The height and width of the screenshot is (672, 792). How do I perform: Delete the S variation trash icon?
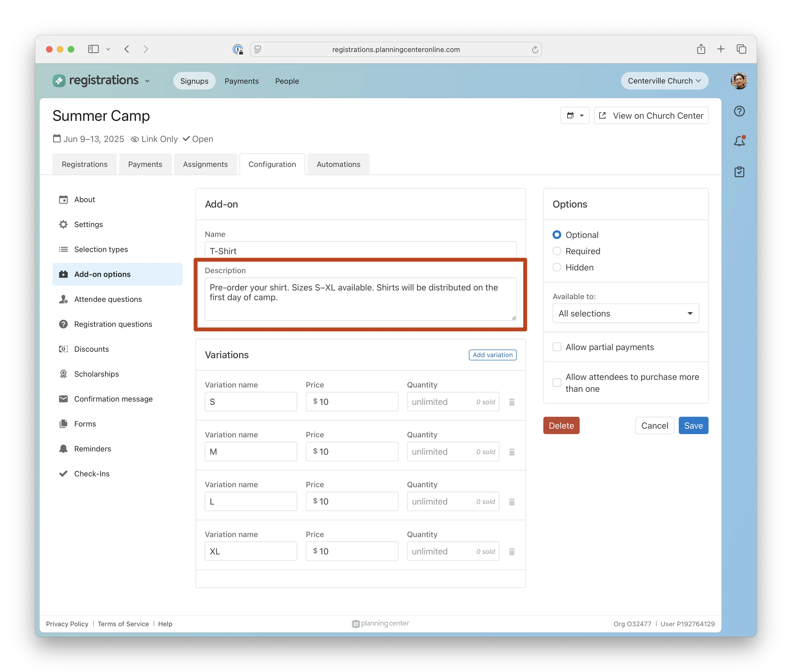coord(512,402)
